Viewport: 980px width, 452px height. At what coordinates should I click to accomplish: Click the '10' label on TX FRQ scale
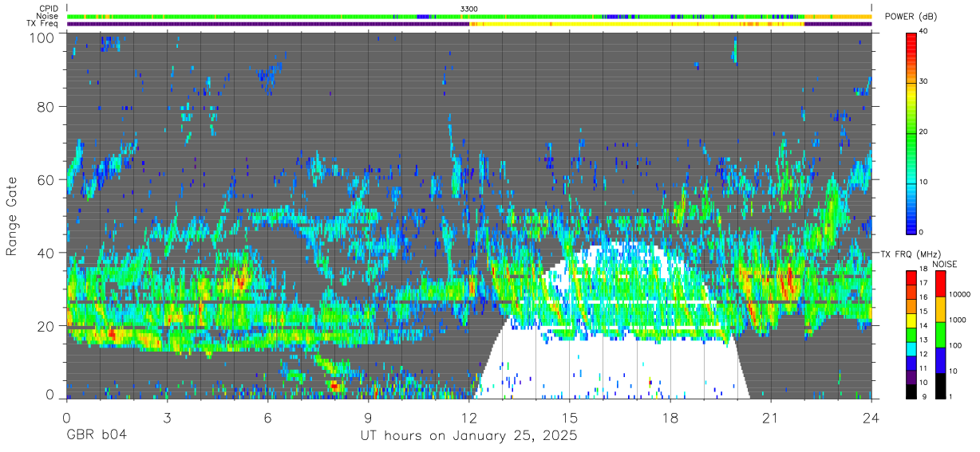tap(923, 383)
